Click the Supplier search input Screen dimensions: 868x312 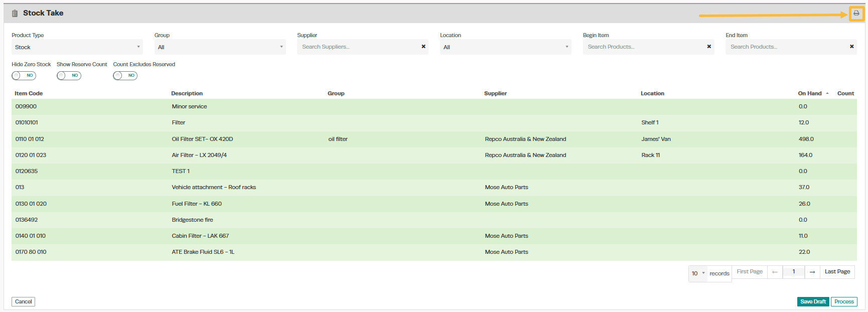point(358,47)
